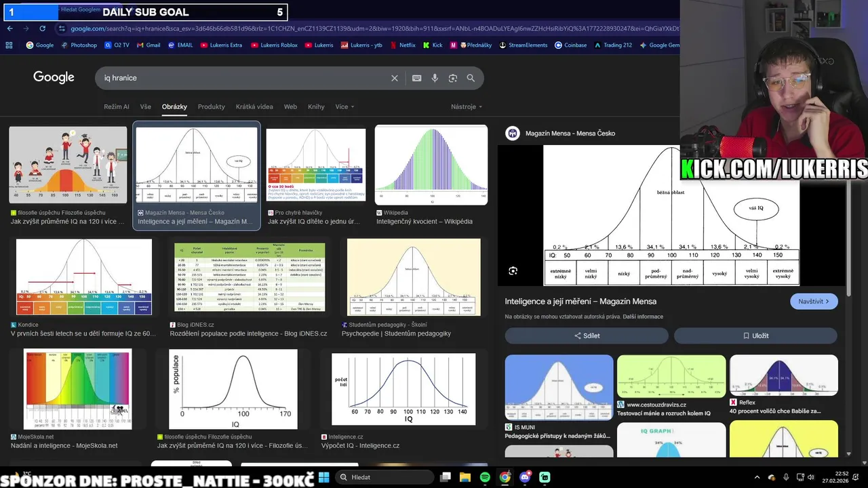Clear the search query with the X icon
The width and height of the screenshot is (868, 488).
click(x=395, y=78)
